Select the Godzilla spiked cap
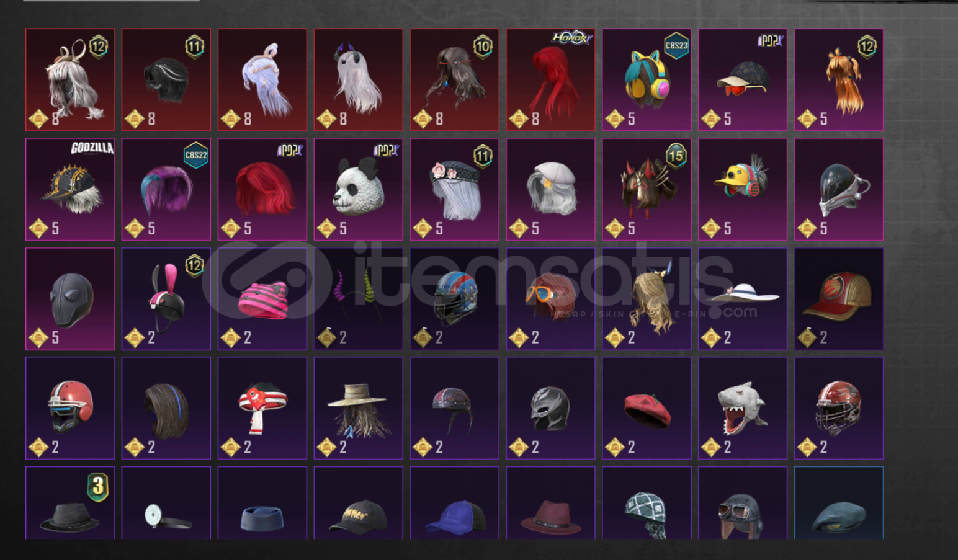This screenshot has width=958, height=560. (70, 189)
